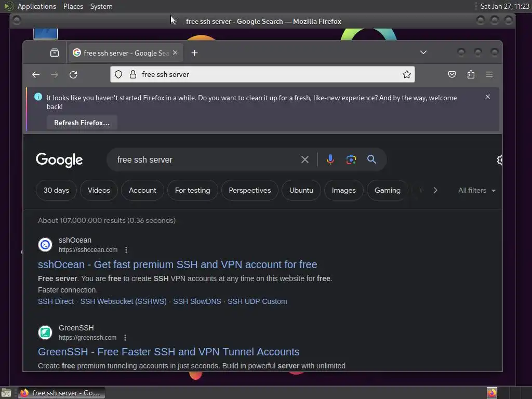Dismiss the Refresh Firefox notification bar
This screenshot has height=399, width=532.
pyautogui.click(x=487, y=97)
